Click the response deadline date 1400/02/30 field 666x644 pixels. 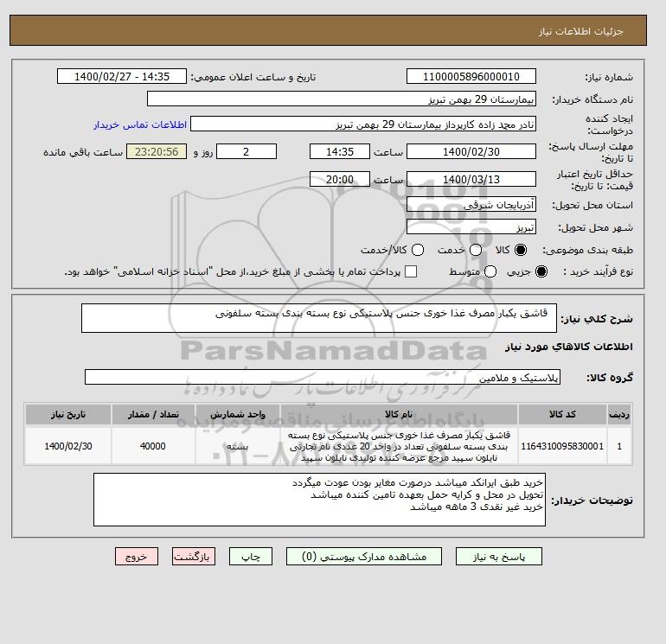click(x=471, y=151)
